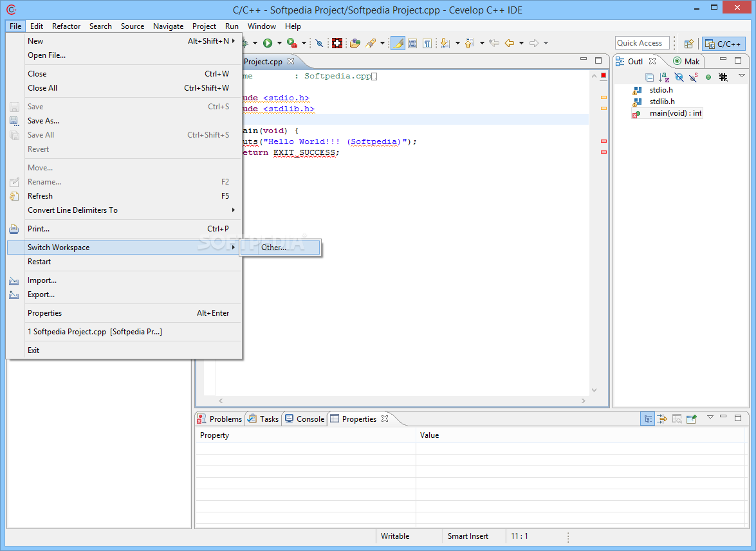Open the Outline view menu triangle
756x551 pixels.
(742, 76)
